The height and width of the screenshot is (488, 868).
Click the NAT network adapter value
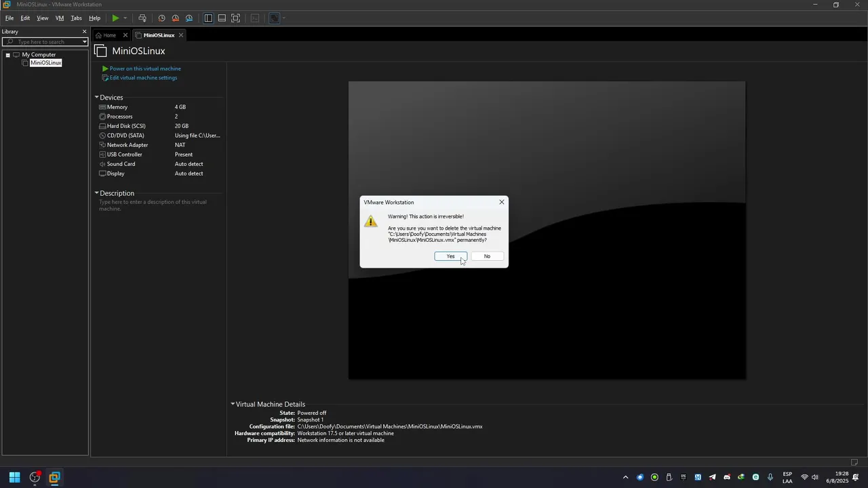(180, 145)
